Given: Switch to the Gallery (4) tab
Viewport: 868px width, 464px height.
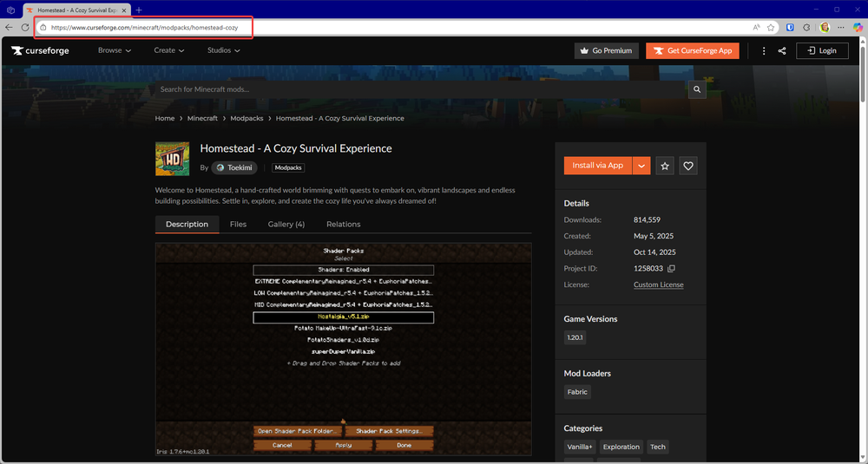Looking at the screenshot, I should click(x=286, y=224).
